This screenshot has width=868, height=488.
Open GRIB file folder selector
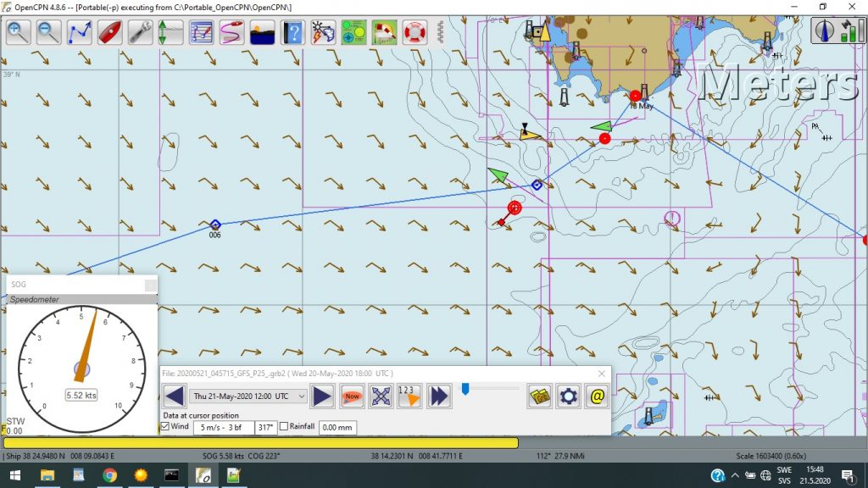pos(539,396)
